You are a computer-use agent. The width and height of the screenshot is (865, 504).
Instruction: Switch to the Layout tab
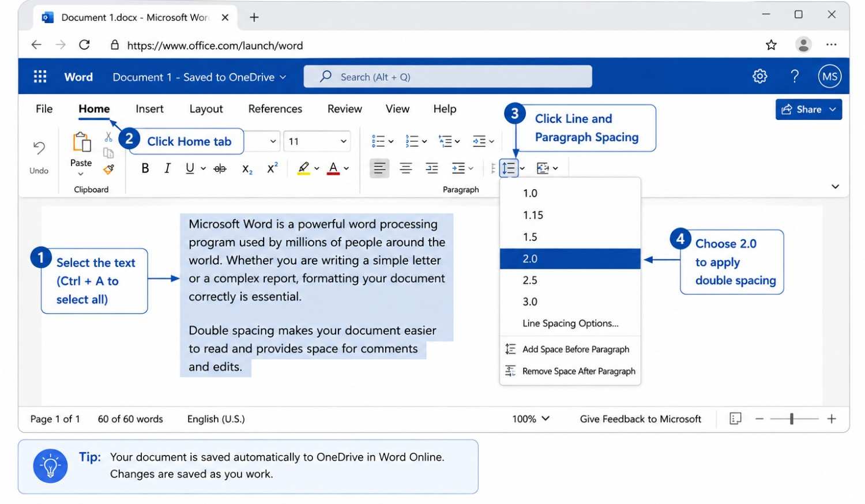click(x=206, y=109)
